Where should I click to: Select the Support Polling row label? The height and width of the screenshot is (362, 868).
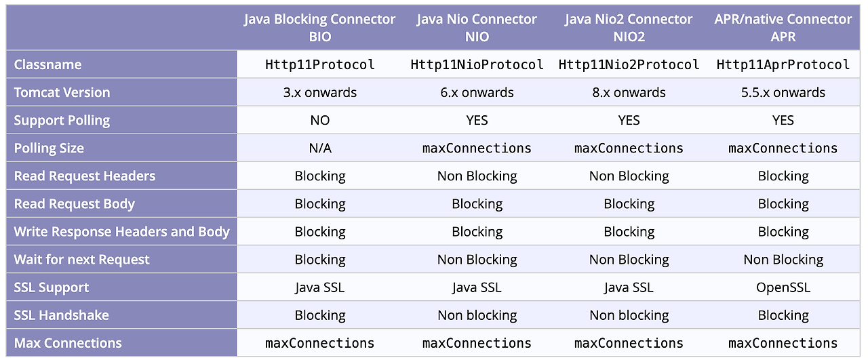(61, 120)
